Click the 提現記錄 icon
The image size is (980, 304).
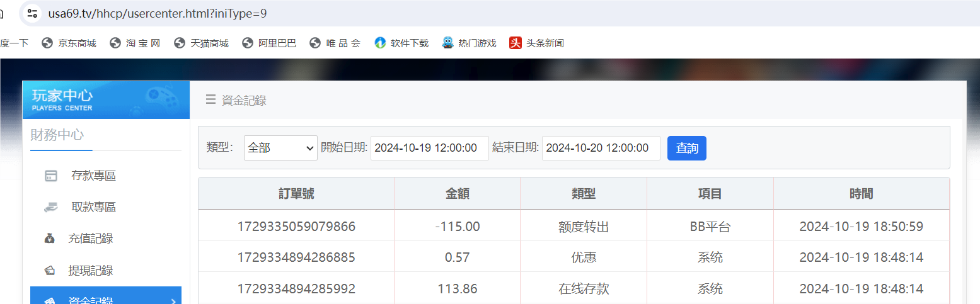pyautogui.click(x=50, y=271)
